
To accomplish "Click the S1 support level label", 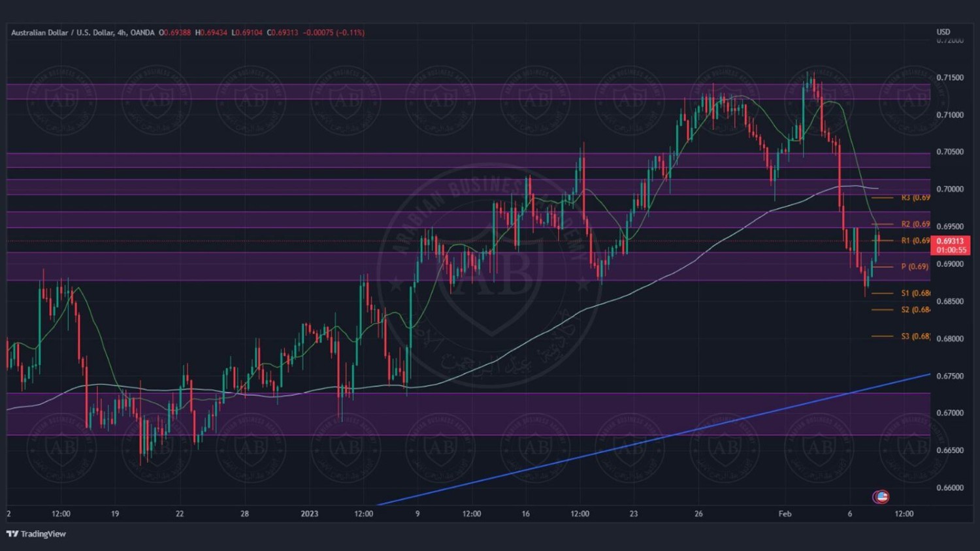I will (x=915, y=293).
